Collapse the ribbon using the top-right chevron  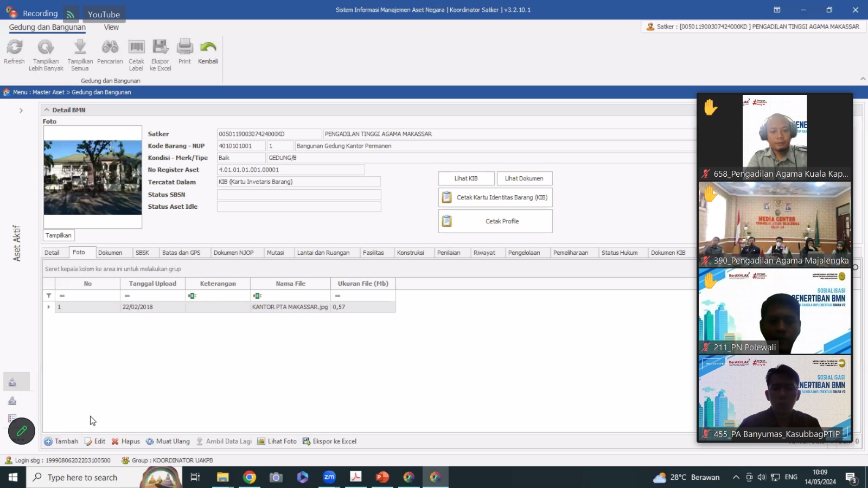[863, 79]
